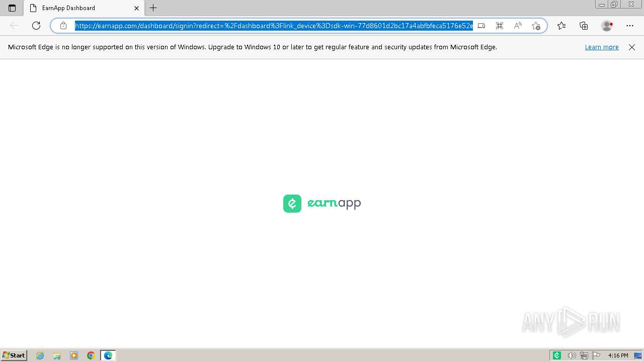Open File Explorer from the taskbar
Screen dimensions: 644x362
tap(57, 355)
